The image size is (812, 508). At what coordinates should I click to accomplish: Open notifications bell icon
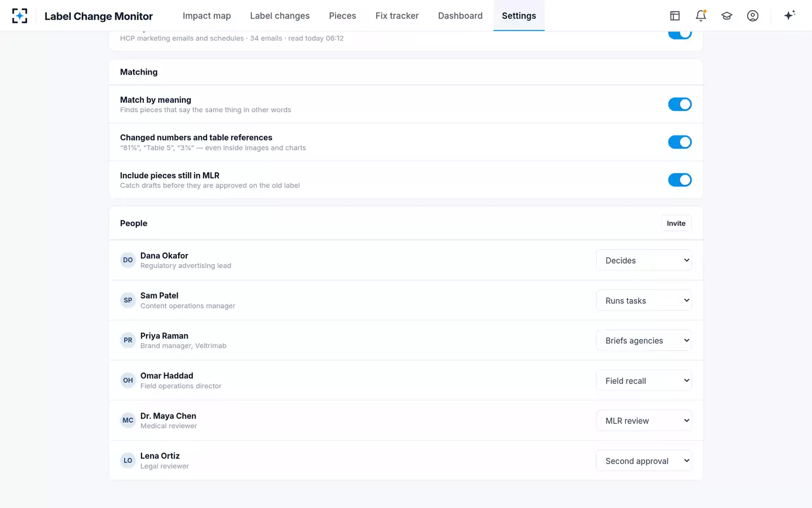pyautogui.click(x=701, y=16)
